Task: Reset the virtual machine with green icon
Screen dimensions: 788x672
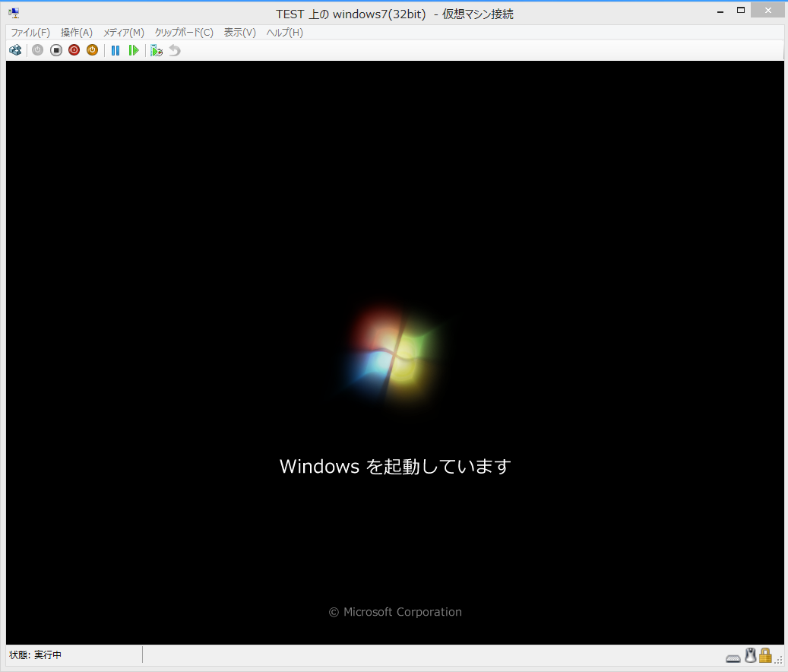Action: coord(134,50)
